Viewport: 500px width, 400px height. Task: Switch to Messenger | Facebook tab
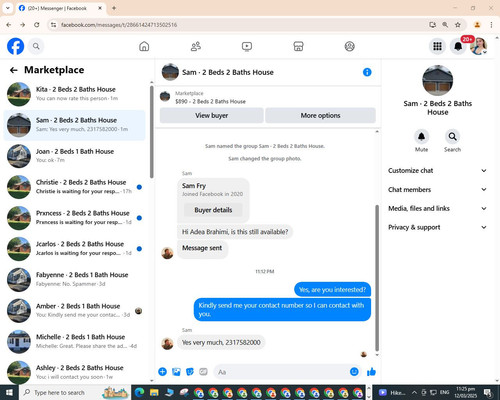point(61,8)
